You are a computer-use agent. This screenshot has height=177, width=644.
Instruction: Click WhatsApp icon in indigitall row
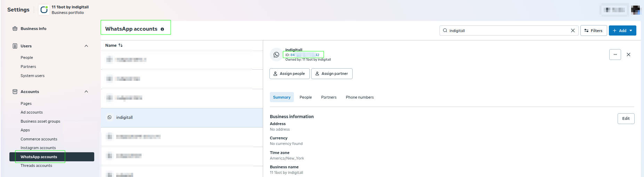click(x=110, y=117)
